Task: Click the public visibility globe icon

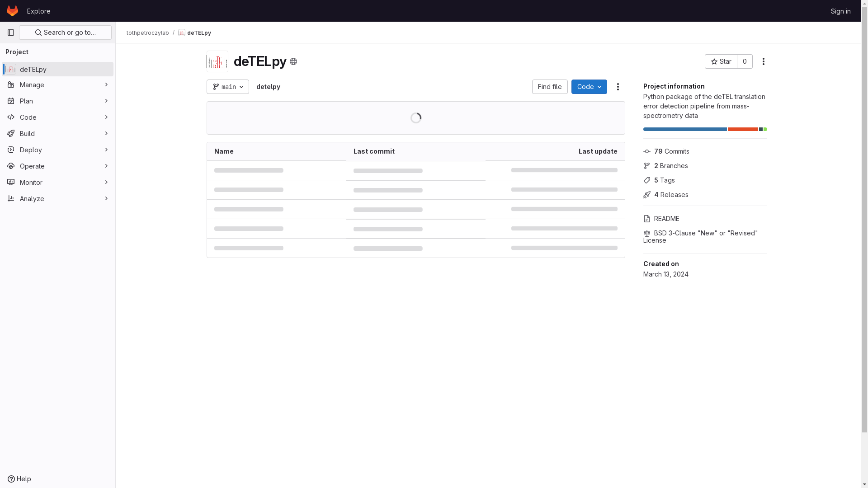Action: point(293,61)
